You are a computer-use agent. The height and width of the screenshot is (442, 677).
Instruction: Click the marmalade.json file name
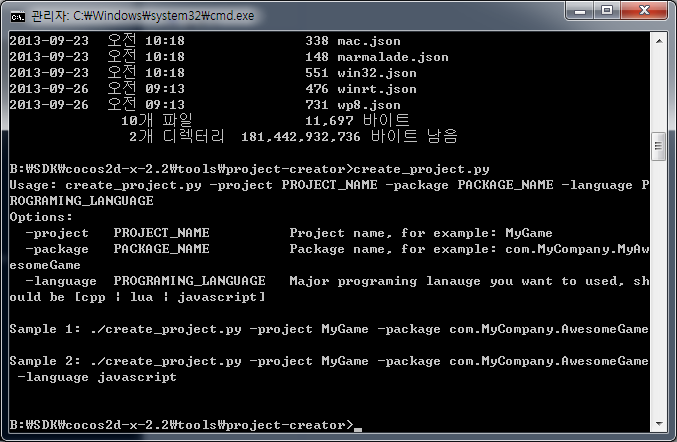[x=393, y=57]
